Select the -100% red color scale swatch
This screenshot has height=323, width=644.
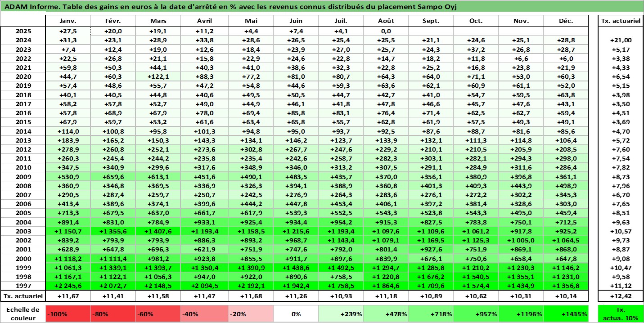pos(68,314)
